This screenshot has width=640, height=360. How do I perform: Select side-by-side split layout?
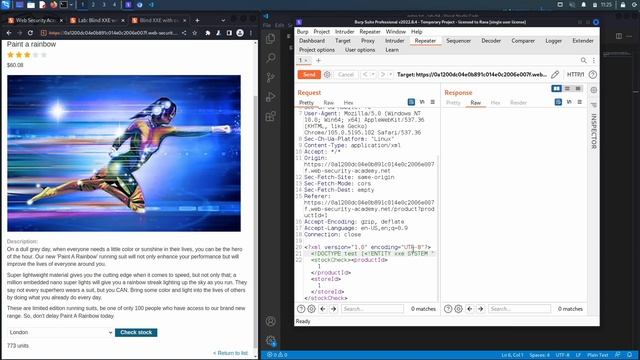(556, 89)
